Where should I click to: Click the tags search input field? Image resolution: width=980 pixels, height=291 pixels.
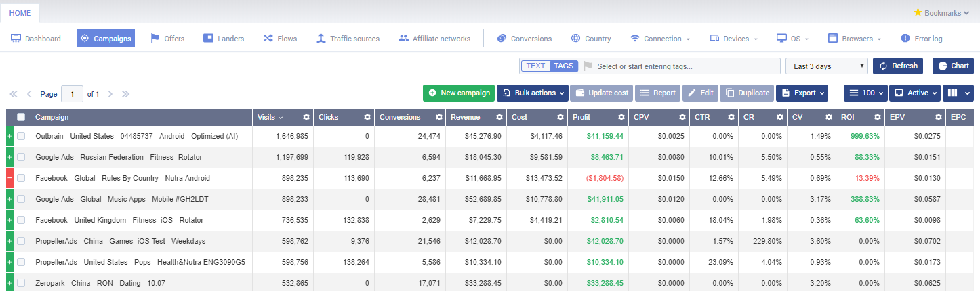(x=686, y=66)
